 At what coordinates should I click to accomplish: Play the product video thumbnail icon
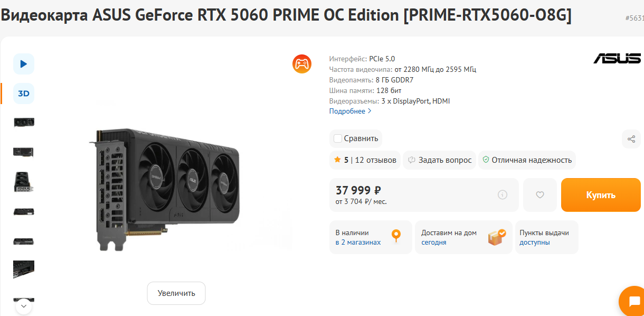[24, 64]
